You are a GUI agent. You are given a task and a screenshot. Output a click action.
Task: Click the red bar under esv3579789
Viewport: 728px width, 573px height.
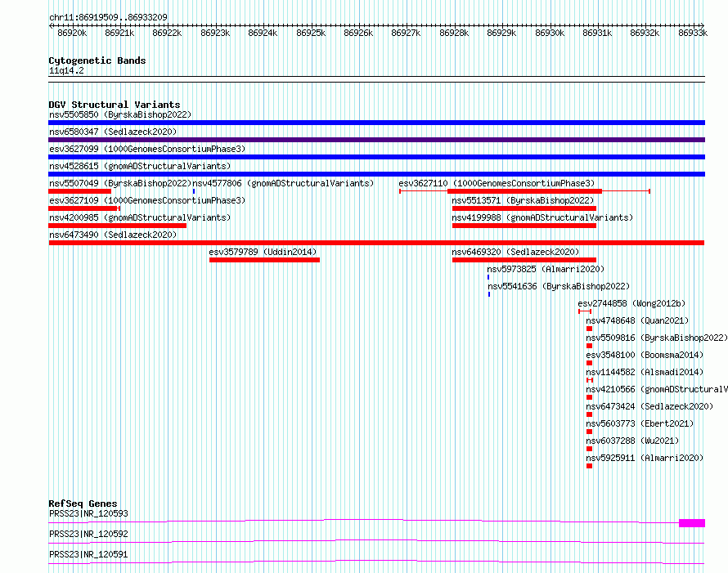[x=265, y=260]
